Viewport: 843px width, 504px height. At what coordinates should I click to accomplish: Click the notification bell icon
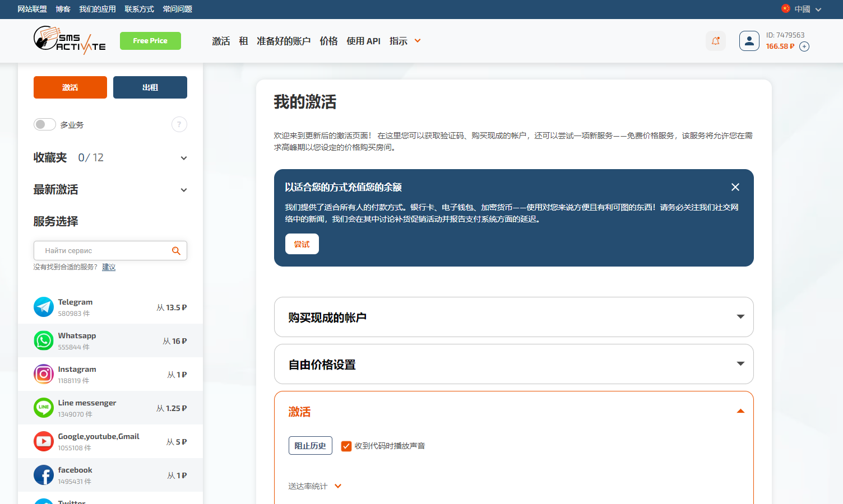[x=715, y=41]
